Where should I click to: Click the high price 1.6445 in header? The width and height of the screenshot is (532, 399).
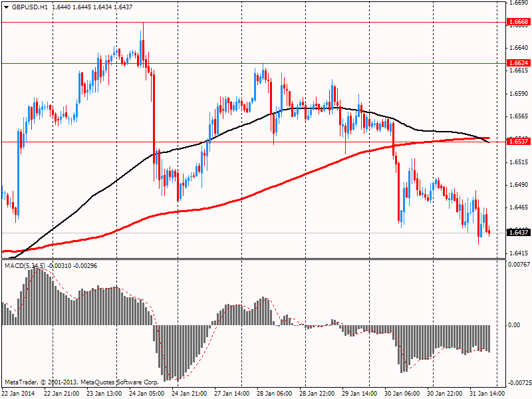click(x=82, y=7)
